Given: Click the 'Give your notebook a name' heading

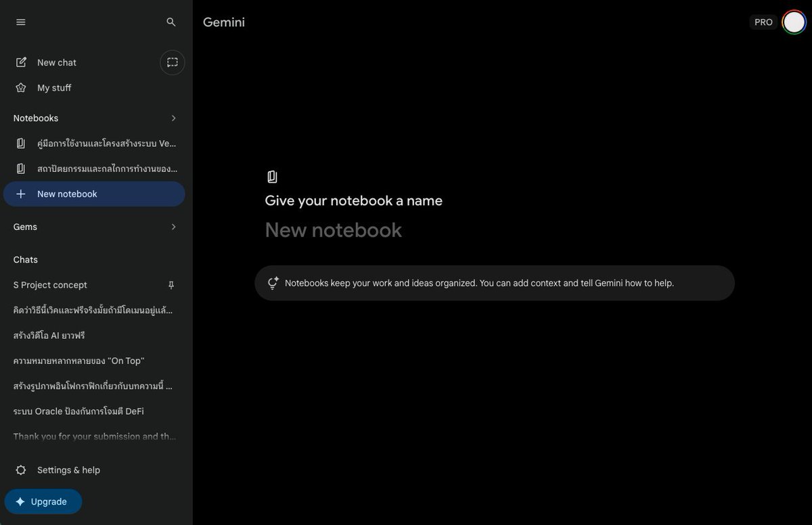Looking at the screenshot, I should point(354,201).
